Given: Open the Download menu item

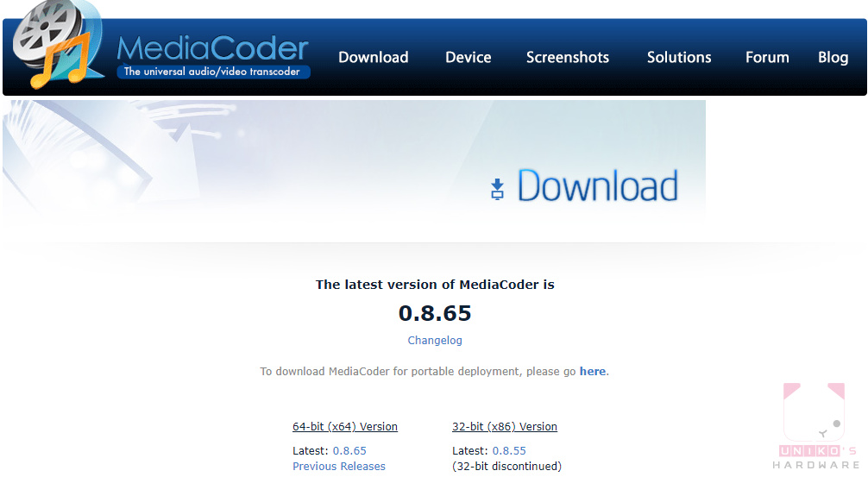Looking at the screenshot, I should pyautogui.click(x=373, y=58).
